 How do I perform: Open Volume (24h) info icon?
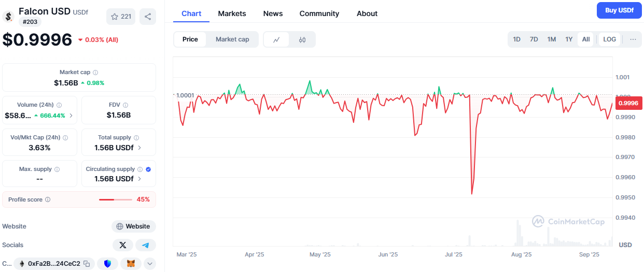click(59, 105)
